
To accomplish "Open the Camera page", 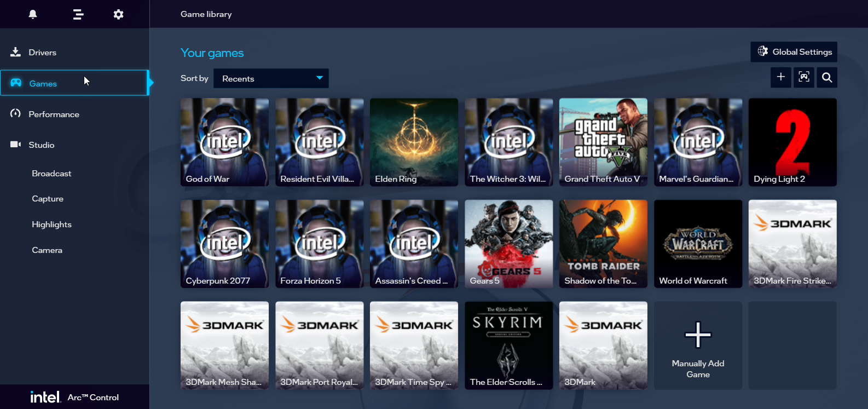I will tap(47, 250).
